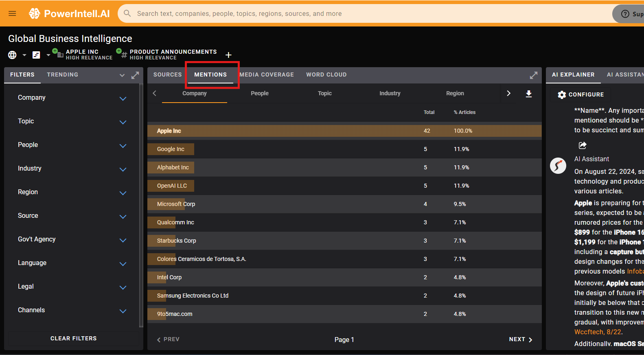Expand the globe dropdown arrow
Image resolution: width=644 pixels, height=355 pixels.
24,55
